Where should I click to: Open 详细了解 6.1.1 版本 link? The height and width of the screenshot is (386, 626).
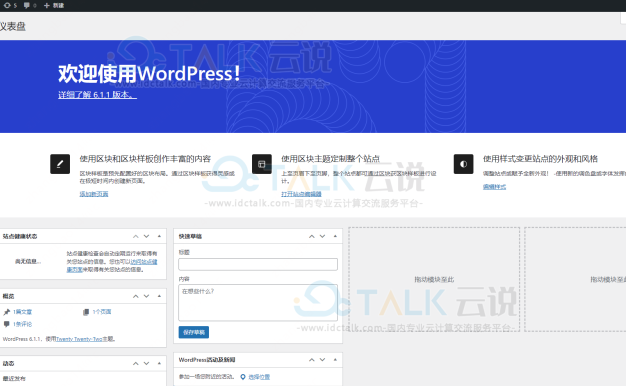(x=97, y=95)
